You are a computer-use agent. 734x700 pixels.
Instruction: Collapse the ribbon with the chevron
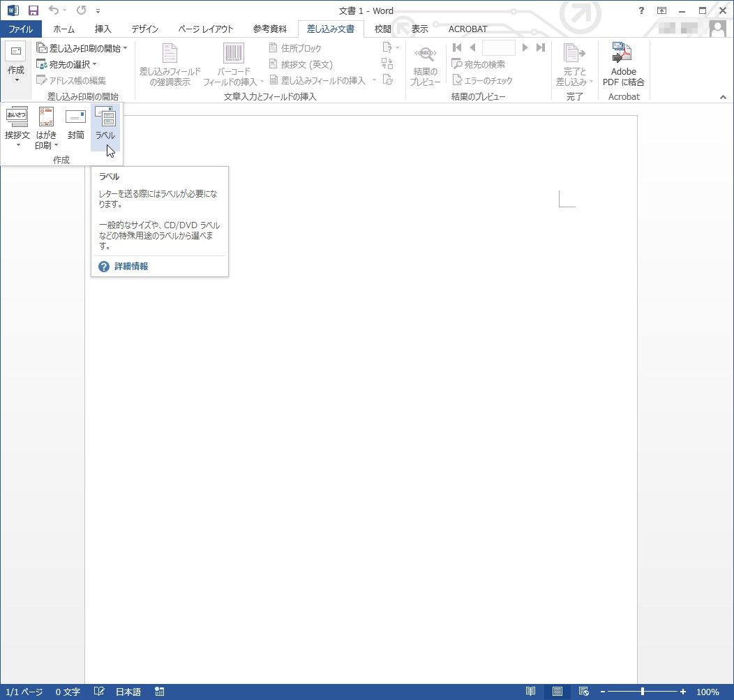pyautogui.click(x=723, y=97)
